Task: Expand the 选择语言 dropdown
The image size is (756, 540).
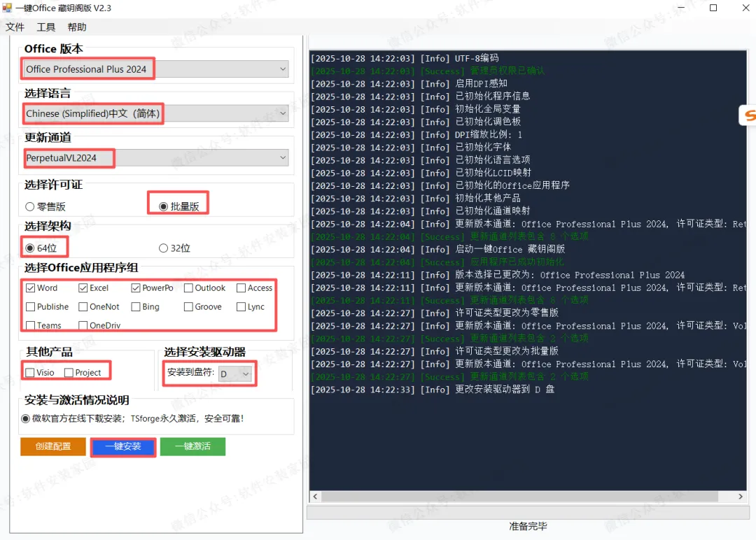Action: (x=156, y=114)
